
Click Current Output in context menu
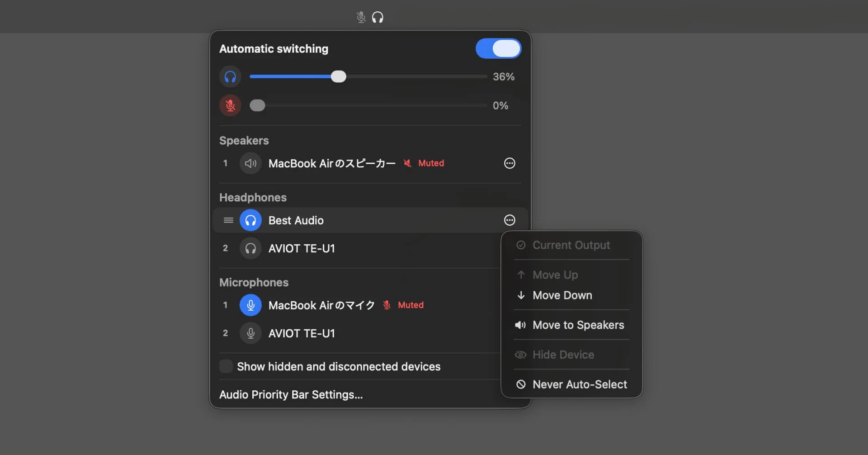click(571, 245)
